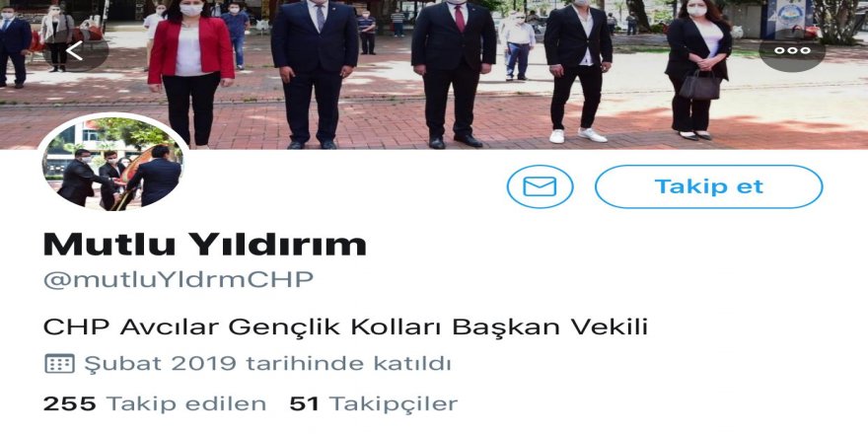This screenshot has width=868, height=434.
Task: Open the 51 Takipçiler followers list
Action: 374,403
